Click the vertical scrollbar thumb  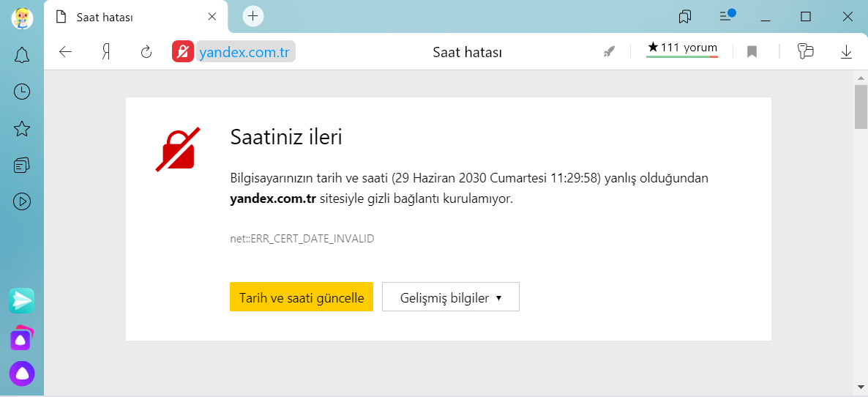860,107
